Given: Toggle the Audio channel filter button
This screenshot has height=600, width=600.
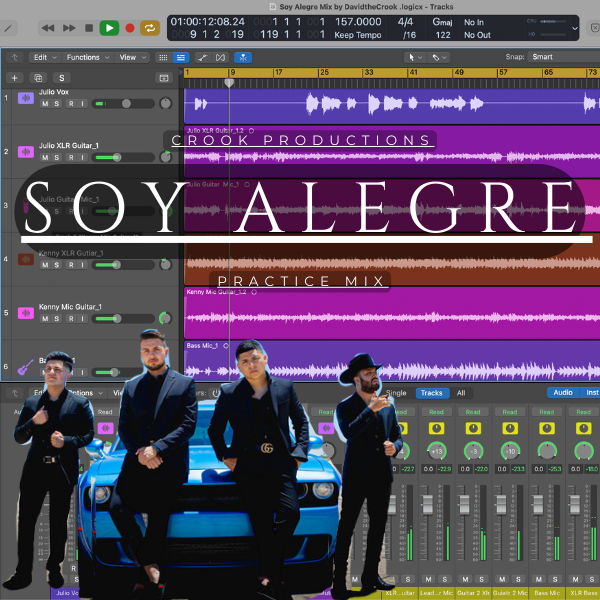Looking at the screenshot, I should point(563,393).
